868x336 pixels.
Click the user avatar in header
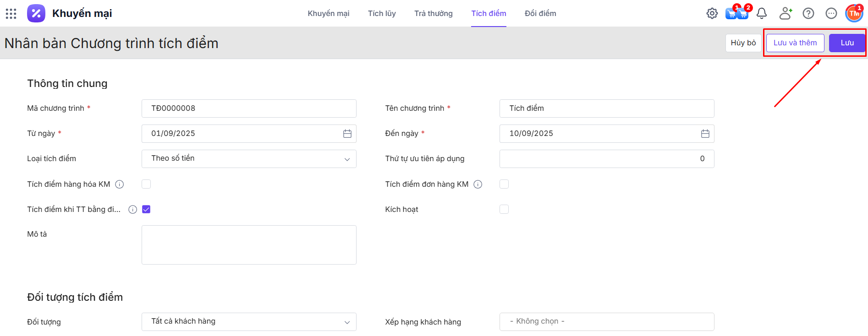coord(854,14)
